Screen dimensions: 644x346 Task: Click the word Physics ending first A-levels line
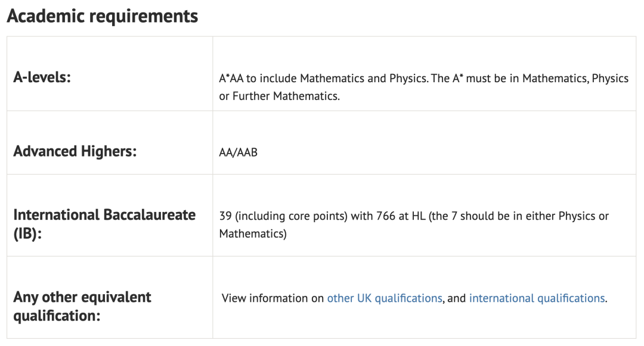(610, 79)
